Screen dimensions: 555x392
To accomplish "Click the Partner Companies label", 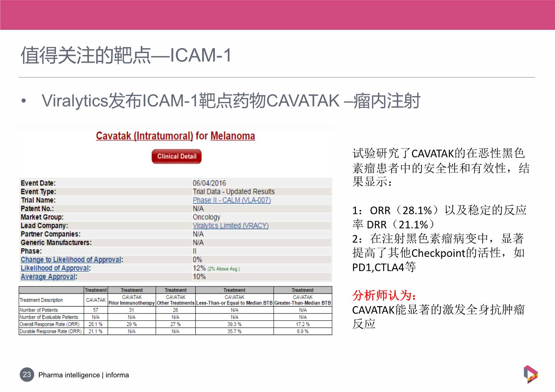I will tap(51, 234).
